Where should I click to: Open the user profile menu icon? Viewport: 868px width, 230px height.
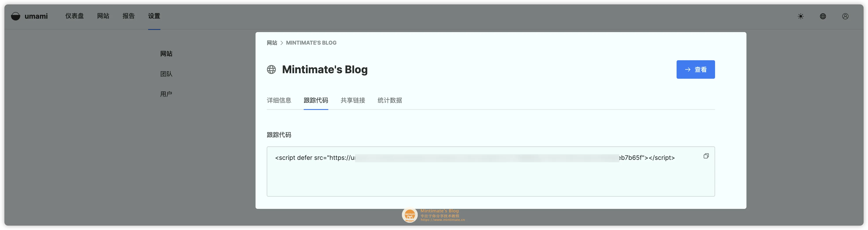click(x=845, y=16)
